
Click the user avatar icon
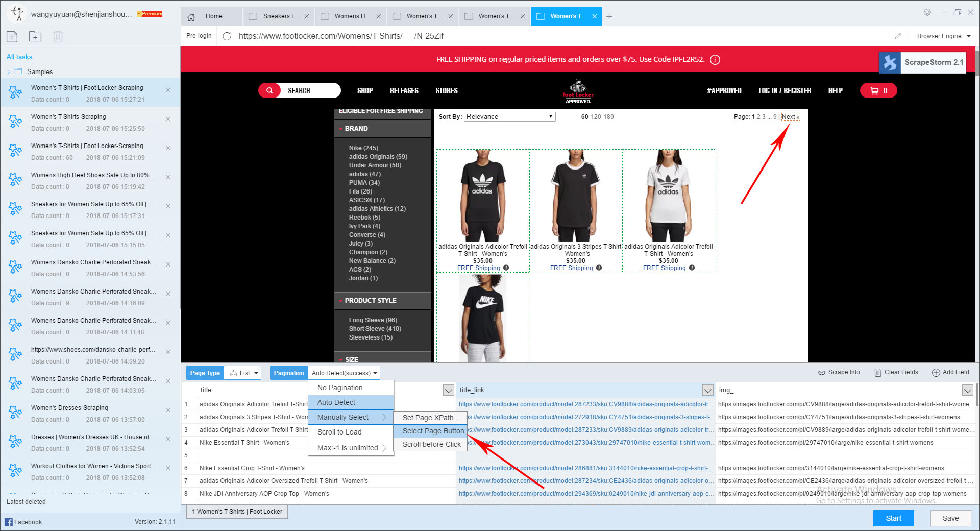coord(17,14)
